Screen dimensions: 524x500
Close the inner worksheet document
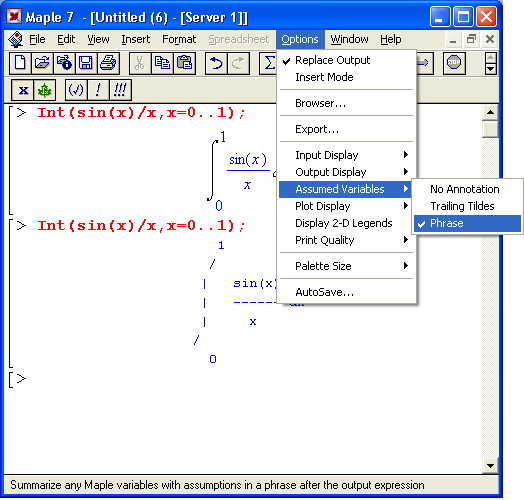490,39
